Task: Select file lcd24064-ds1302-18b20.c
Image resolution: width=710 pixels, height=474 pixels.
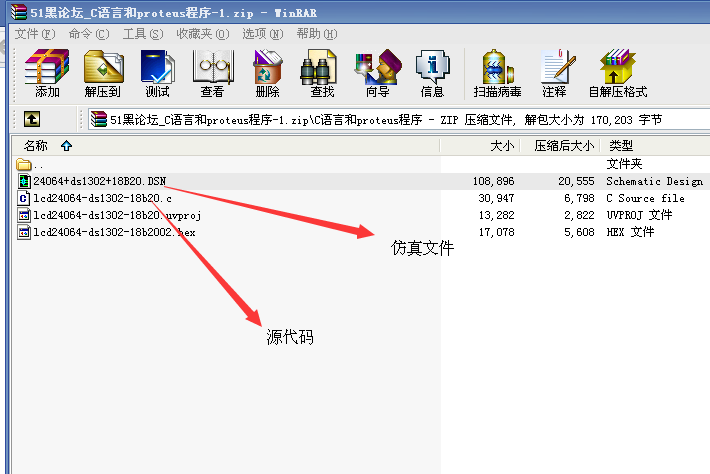Action: (102, 198)
